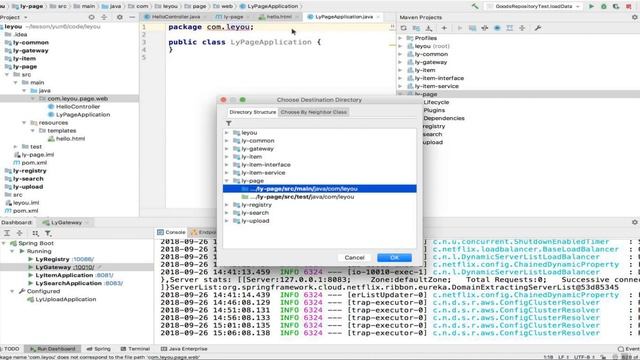This screenshot has height=360, width=640.
Task: Expand Profiles node in Maven Projects
Action: 400,38
